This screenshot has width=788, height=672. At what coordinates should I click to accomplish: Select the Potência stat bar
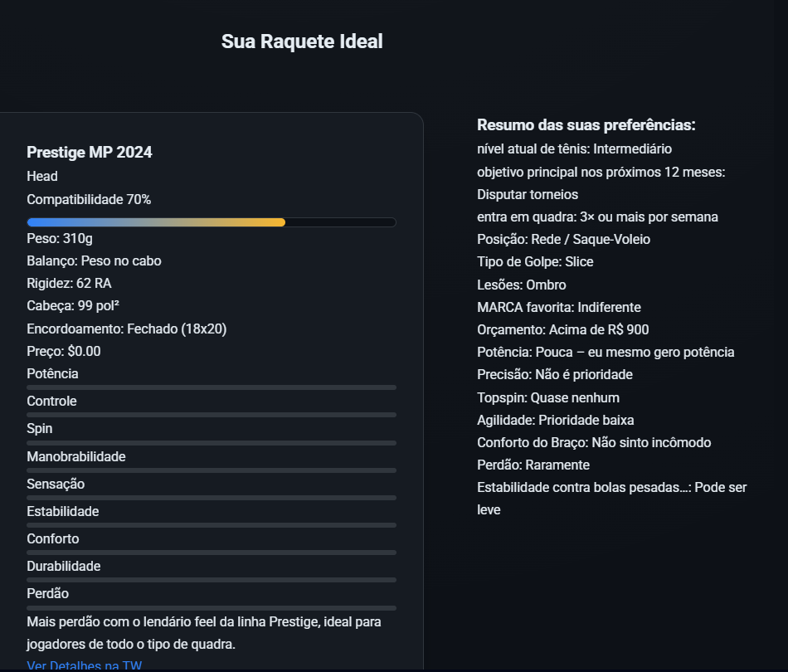click(x=212, y=387)
